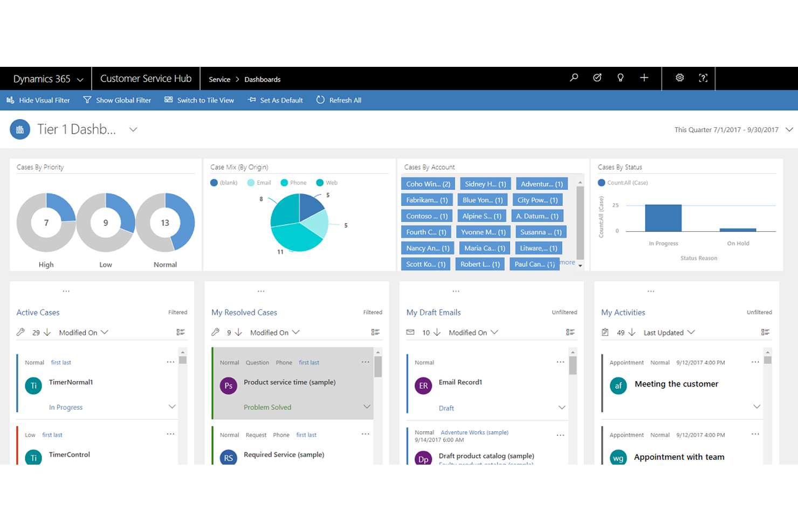
Task: Click sort arrow next to 49 in My Activities
Action: (x=632, y=333)
